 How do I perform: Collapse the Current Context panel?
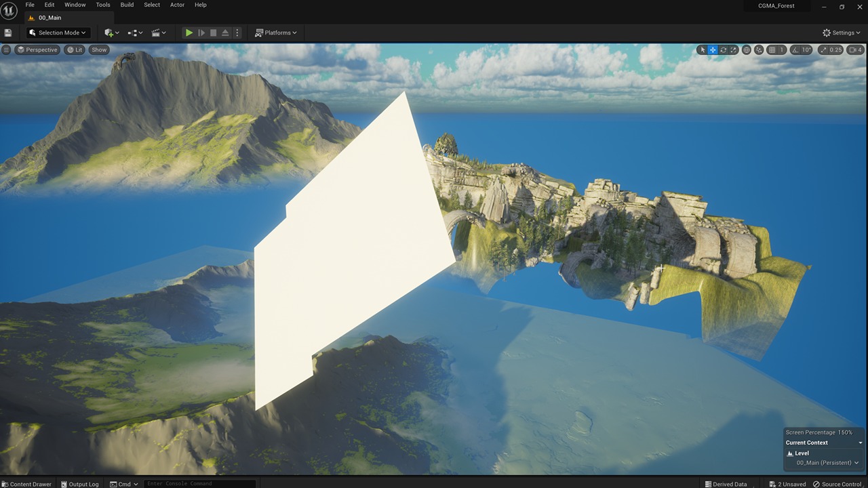point(861,443)
